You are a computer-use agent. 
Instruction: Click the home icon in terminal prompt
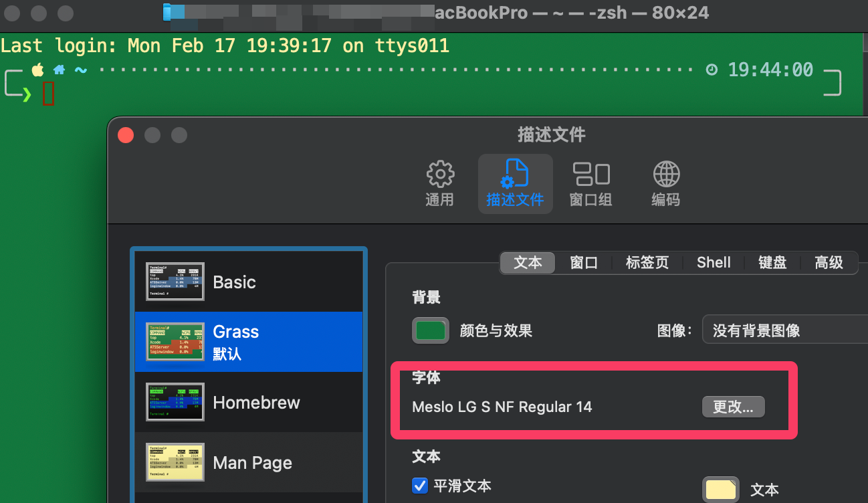60,70
